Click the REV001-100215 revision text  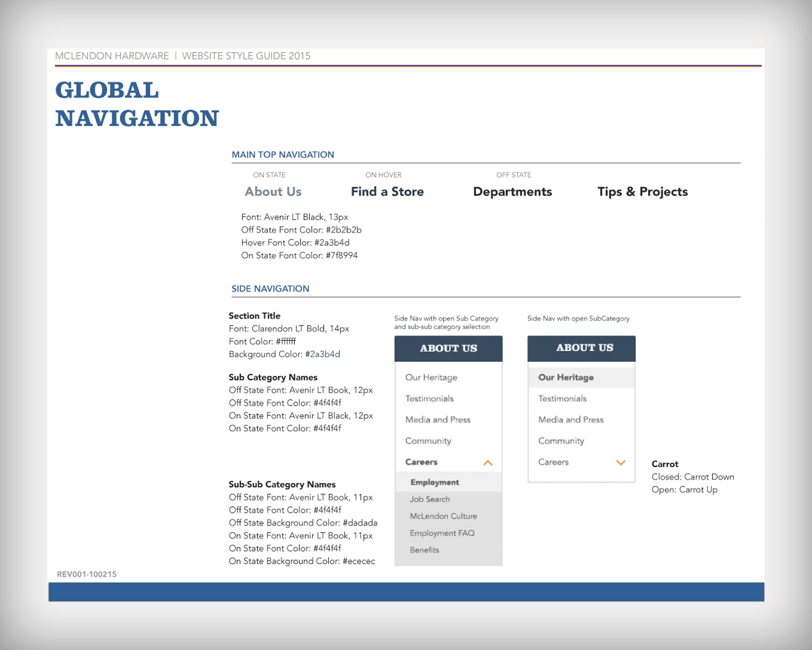87,574
